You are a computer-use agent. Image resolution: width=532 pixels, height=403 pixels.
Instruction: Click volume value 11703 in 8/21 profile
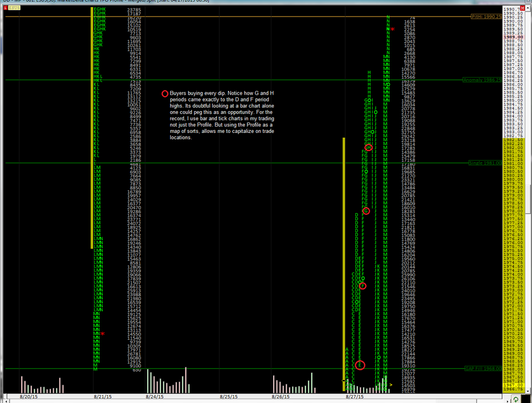134,49
